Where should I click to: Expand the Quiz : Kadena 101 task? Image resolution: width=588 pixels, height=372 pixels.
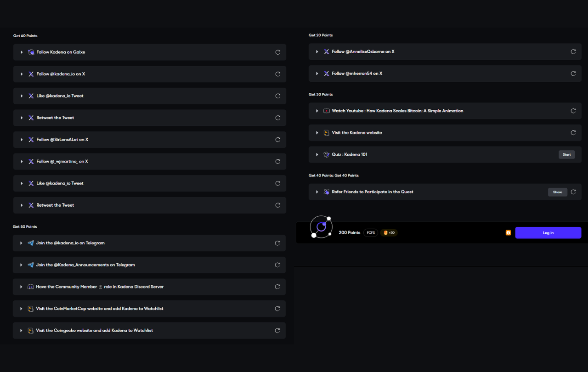(317, 155)
